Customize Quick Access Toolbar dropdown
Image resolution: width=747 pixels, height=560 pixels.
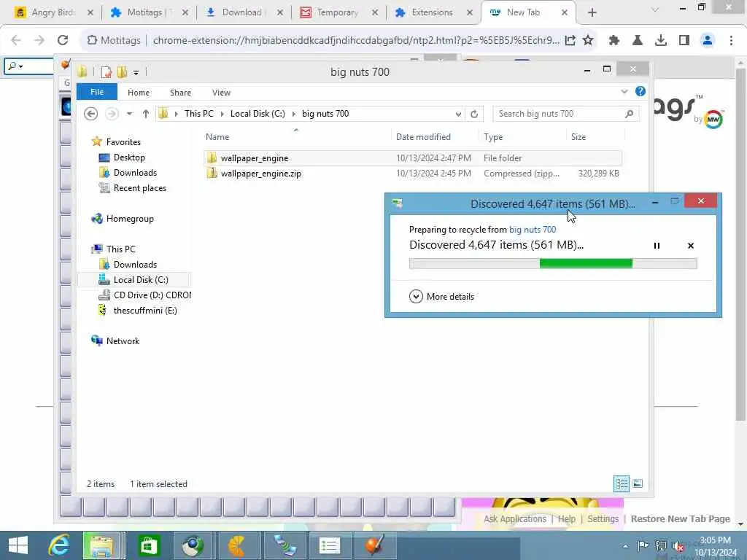(x=136, y=72)
